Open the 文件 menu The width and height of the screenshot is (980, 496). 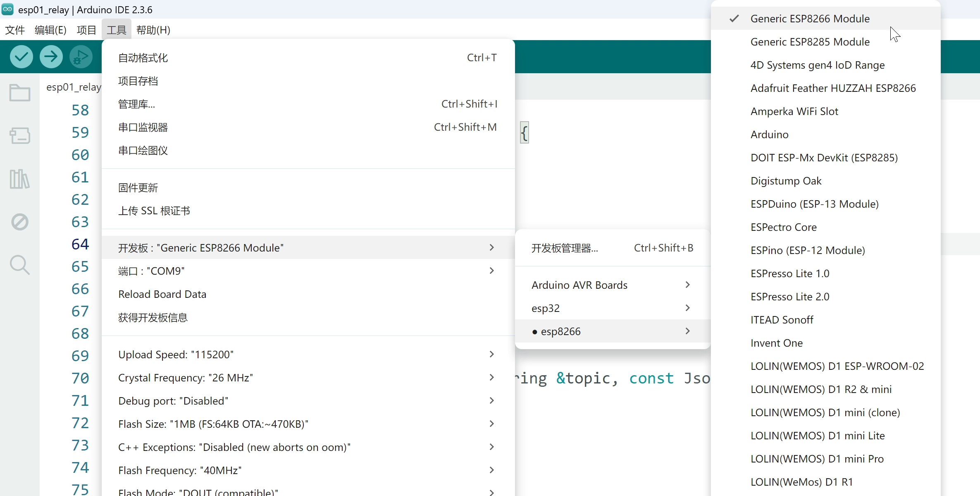point(15,30)
